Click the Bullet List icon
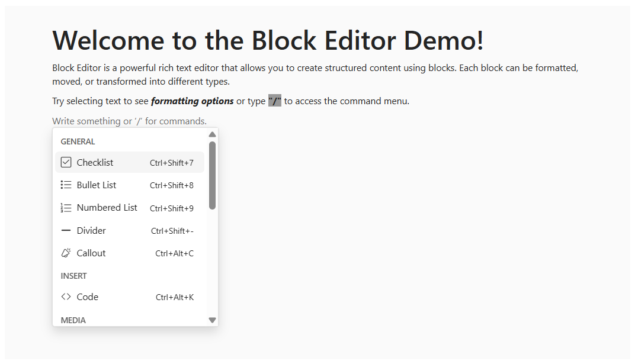Viewport: 635px width, 364px height. coord(66,185)
